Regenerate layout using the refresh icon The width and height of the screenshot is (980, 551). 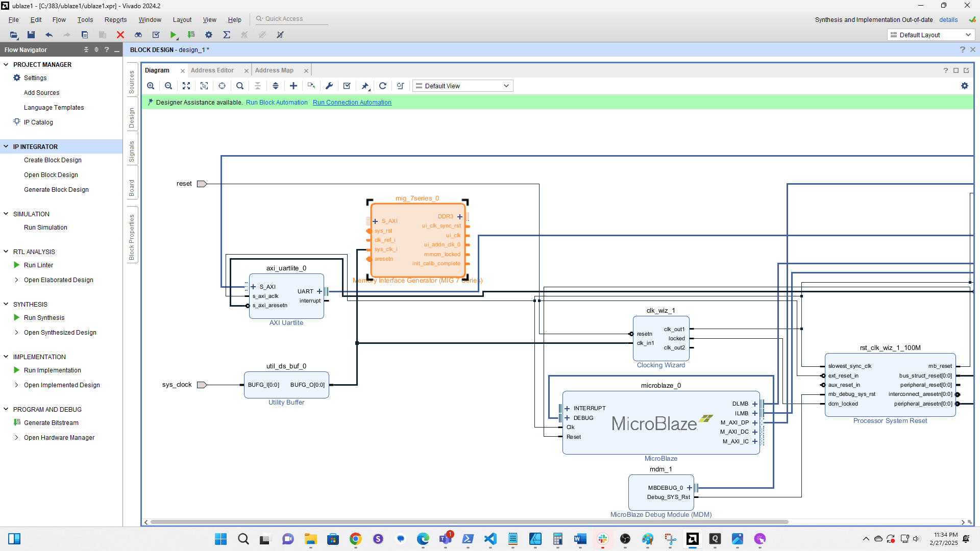tap(383, 86)
